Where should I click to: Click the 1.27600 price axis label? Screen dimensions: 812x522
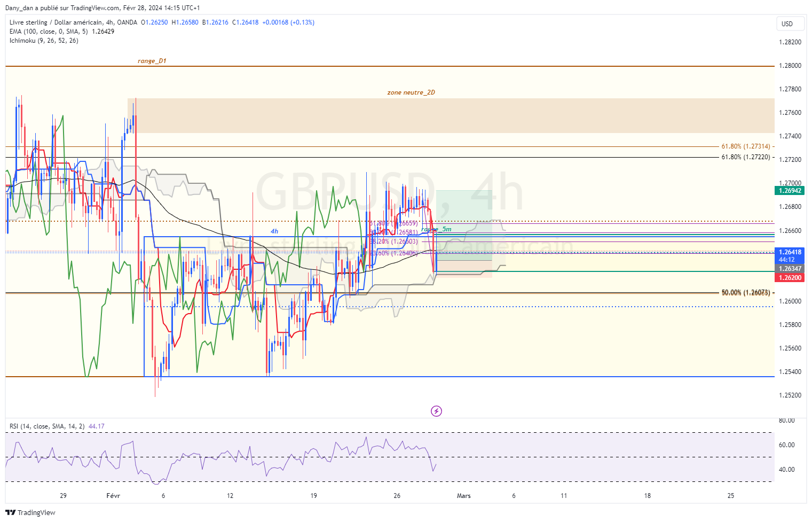pyautogui.click(x=790, y=113)
